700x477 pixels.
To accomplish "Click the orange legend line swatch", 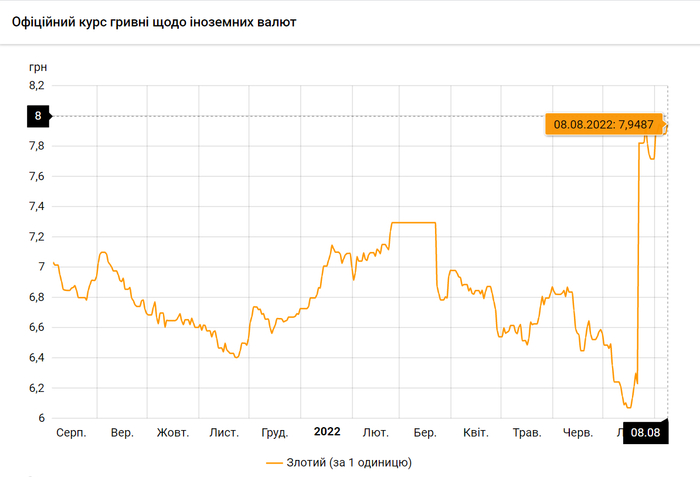I will (276, 463).
